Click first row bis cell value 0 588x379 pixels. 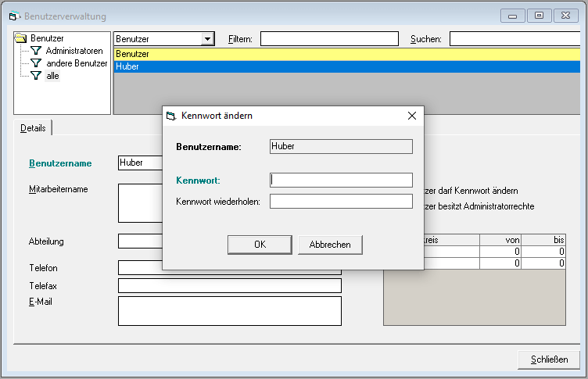(543, 252)
